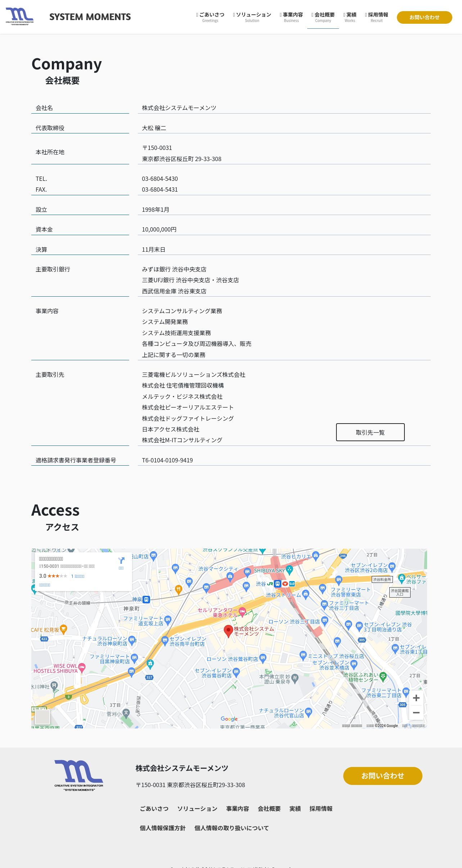Click the text みずほ銀行 渋谷中央支店
The width and height of the screenshot is (462, 868).
pyautogui.click(x=174, y=269)
